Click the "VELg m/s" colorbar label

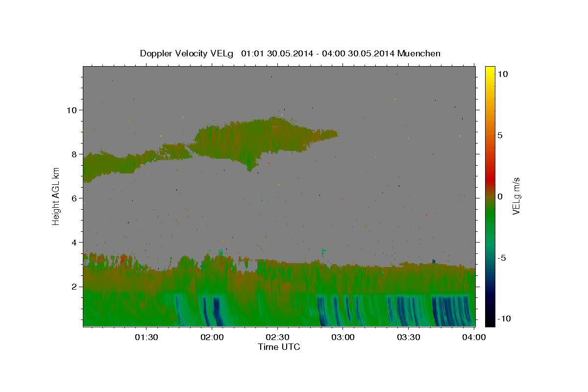[516, 196]
